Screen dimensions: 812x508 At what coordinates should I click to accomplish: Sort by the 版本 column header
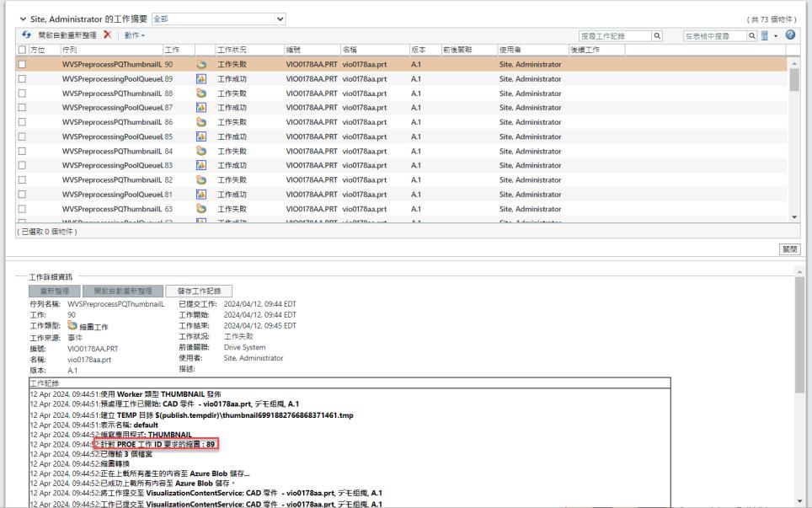(x=425, y=50)
